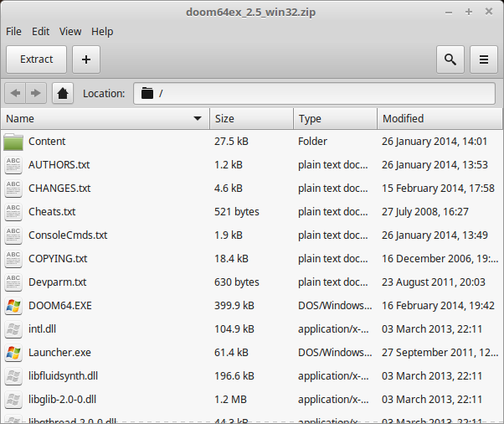
Task: Sort by Modified column header
Action: 440,119
